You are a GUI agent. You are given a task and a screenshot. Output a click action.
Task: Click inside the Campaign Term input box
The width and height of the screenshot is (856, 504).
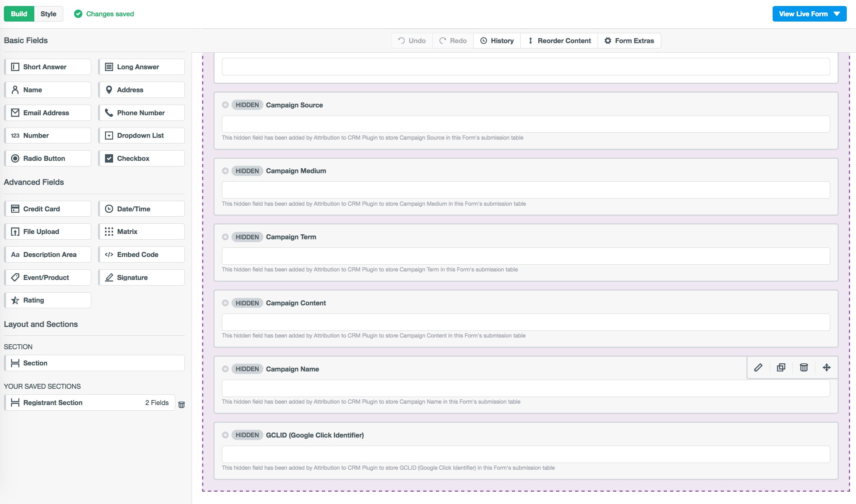(526, 256)
